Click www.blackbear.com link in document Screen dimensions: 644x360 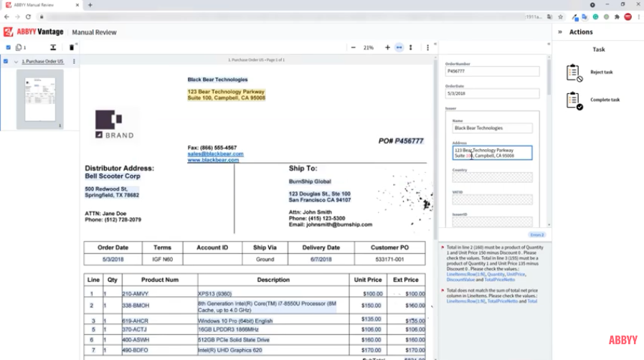(213, 160)
